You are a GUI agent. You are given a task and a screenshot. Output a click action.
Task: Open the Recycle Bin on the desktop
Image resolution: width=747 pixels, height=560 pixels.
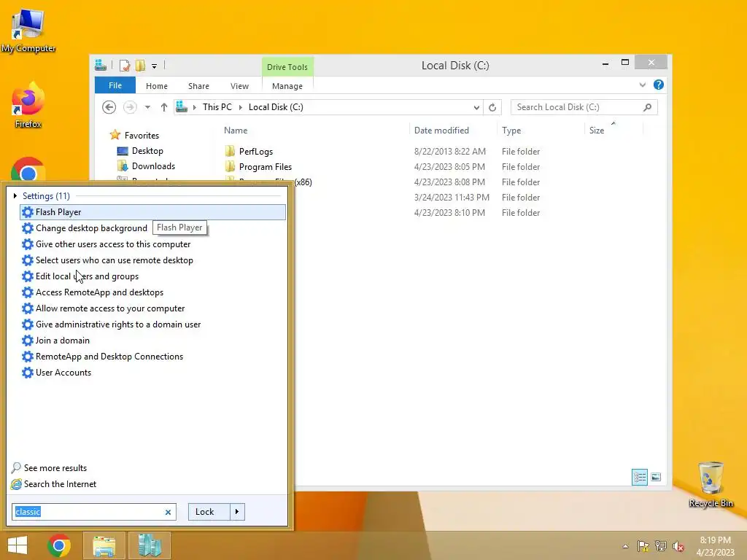pyautogui.click(x=711, y=484)
